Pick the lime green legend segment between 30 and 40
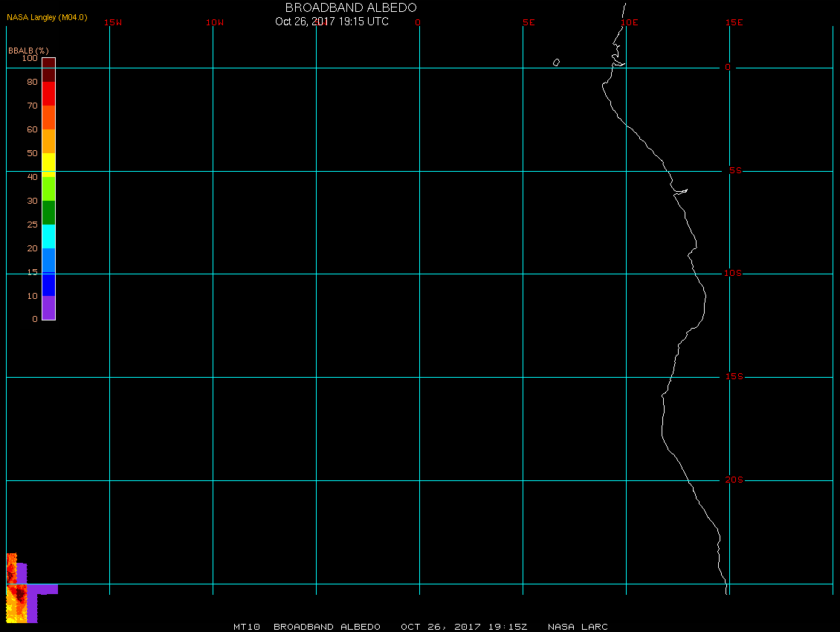 pyautogui.click(x=49, y=189)
